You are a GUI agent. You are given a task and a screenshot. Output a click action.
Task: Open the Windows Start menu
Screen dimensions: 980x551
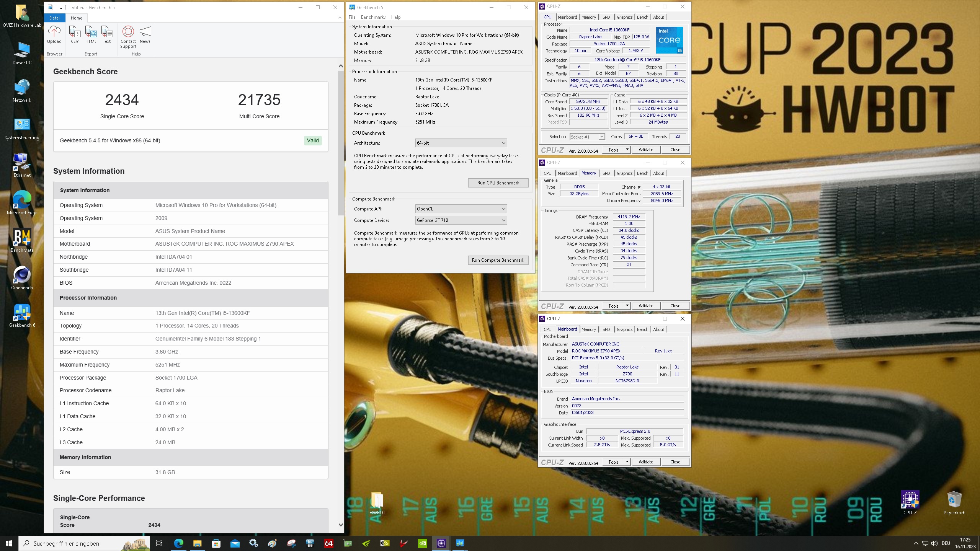pyautogui.click(x=9, y=543)
